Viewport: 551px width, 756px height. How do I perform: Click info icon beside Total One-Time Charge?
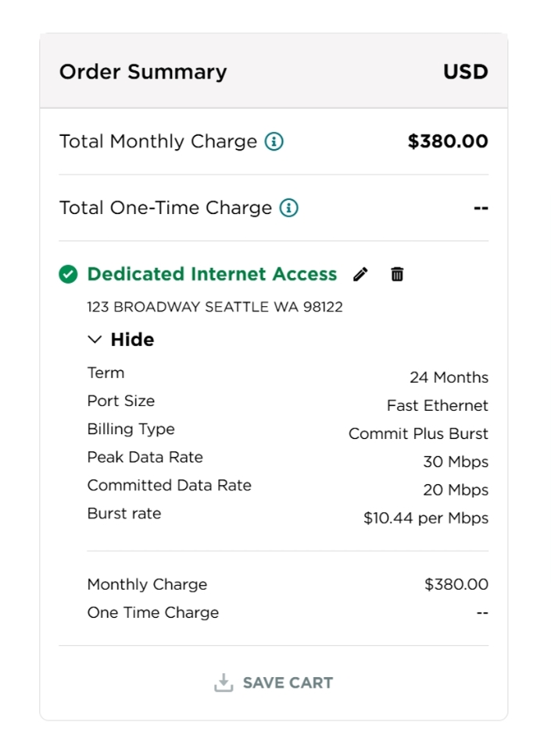coord(289,209)
